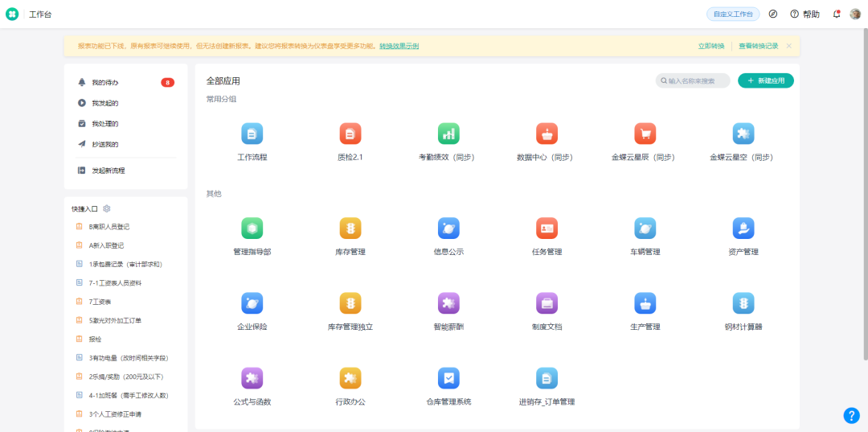Open the 仓库管理系统 app icon
Screen dimensions: 868x432
(448, 378)
